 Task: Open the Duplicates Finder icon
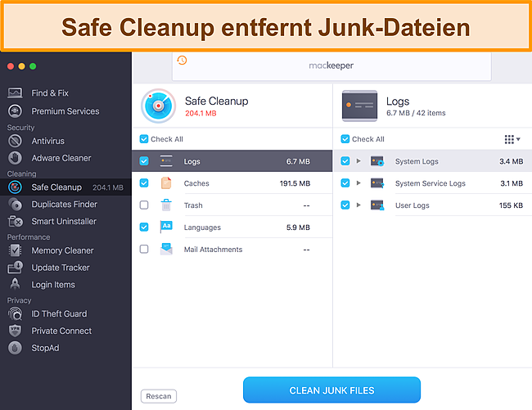15,204
